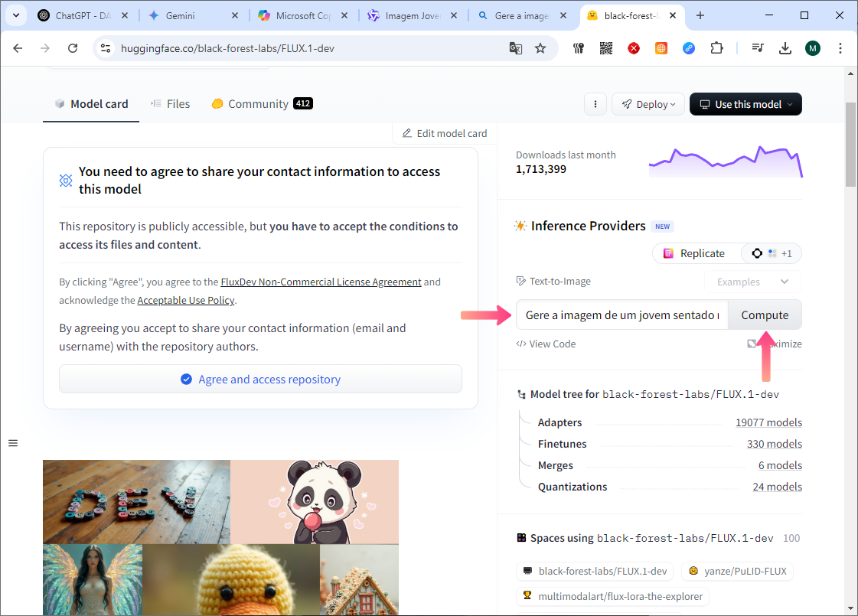This screenshot has width=858, height=616.
Task: Switch to the Microsoft Copilot tab
Action: coord(302,16)
